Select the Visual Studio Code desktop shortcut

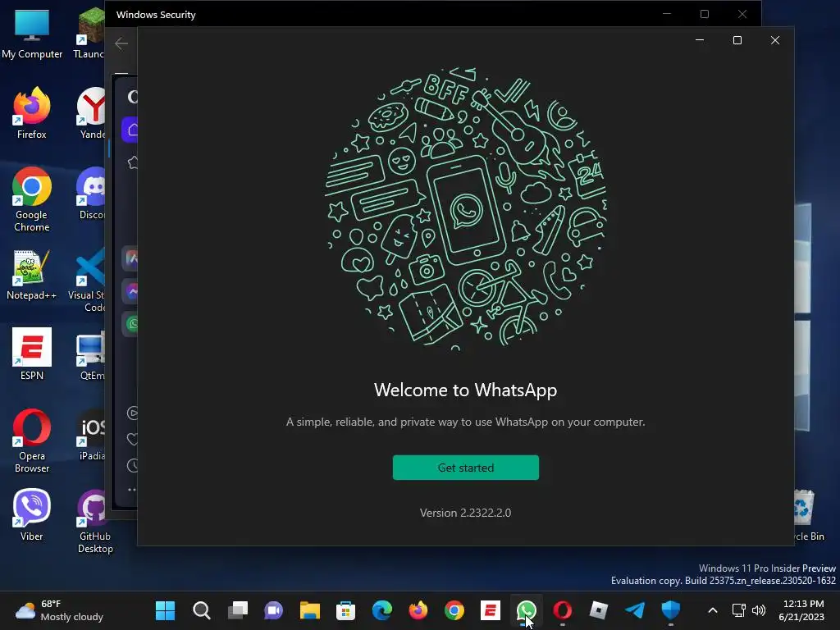coord(89,280)
